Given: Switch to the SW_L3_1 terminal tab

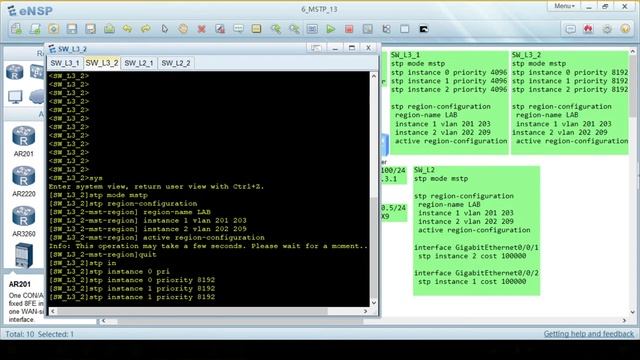Looking at the screenshot, I should pyautogui.click(x=64, y=63).
